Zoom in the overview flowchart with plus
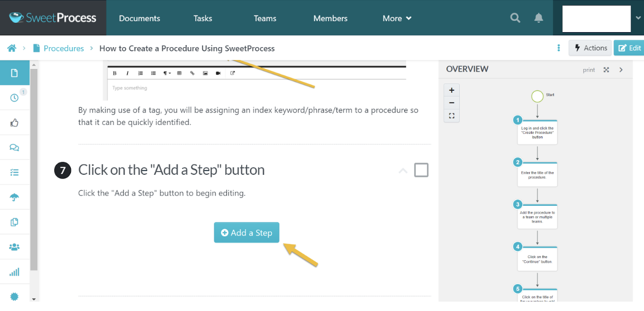This screenshot has height=311, width=644. (x=451, y=90)
